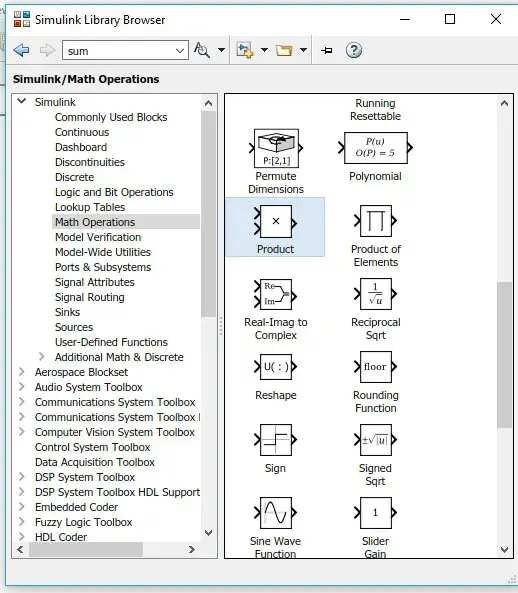Select the Reciprocal Sqrt block

(375, 294)
